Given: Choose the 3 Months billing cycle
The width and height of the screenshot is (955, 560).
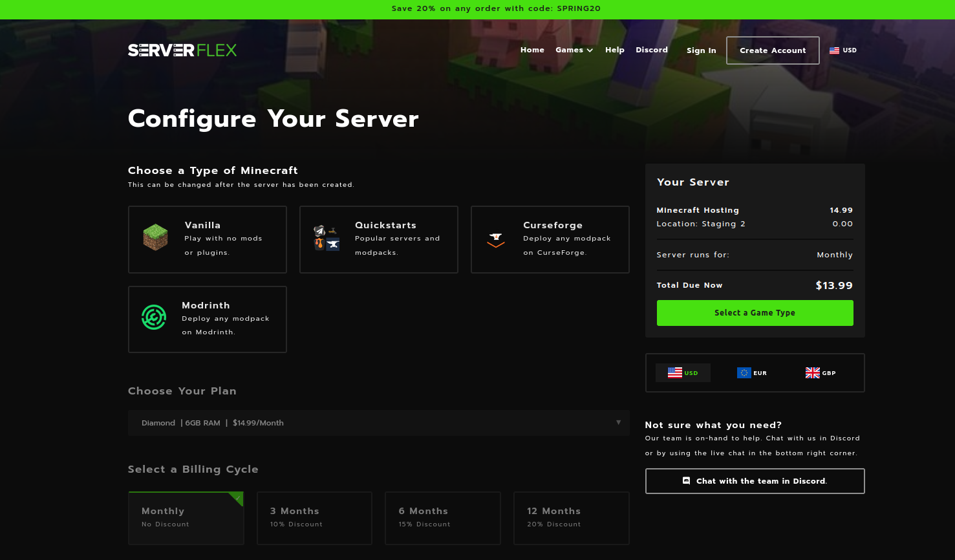Looking at the screenshot, I should tap(314, 518).
